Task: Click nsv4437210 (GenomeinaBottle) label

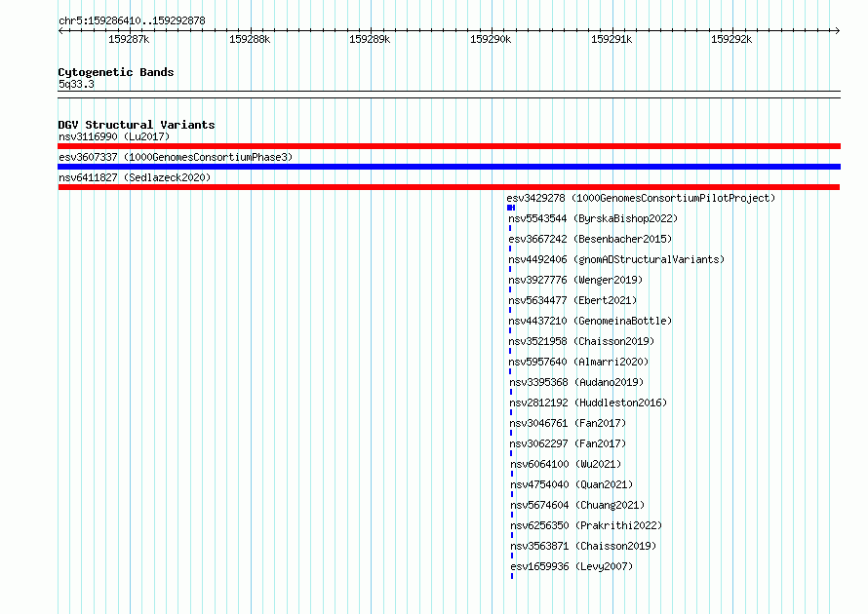Action: pos(590,321)
